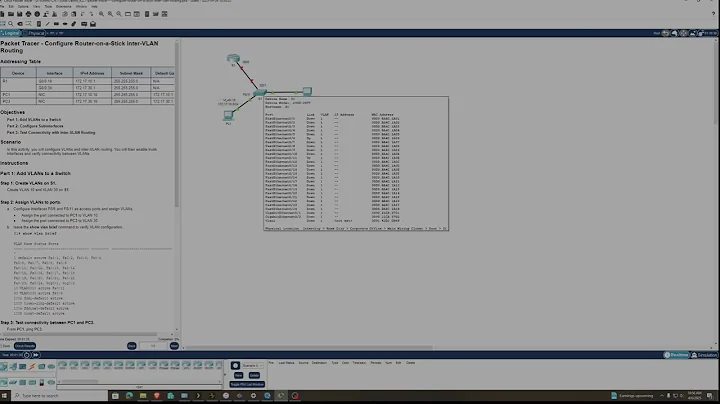Open Microsoft Edge from the taskbar
Viewport: 720px width, 404px height.
pyautogui.click(x=129, y=395)
